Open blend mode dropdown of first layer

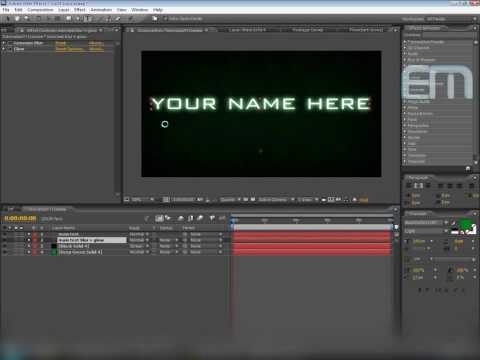point(139,234)
